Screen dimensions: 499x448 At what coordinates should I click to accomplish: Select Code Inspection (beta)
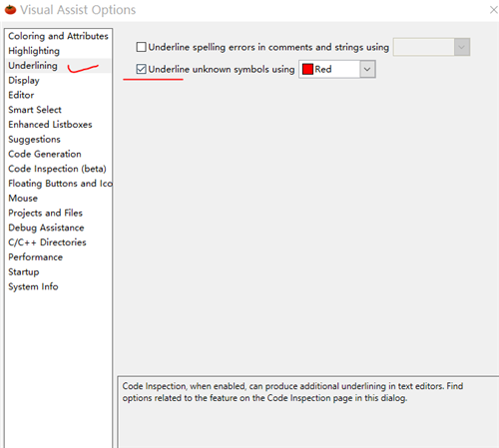tap(57, 169)
